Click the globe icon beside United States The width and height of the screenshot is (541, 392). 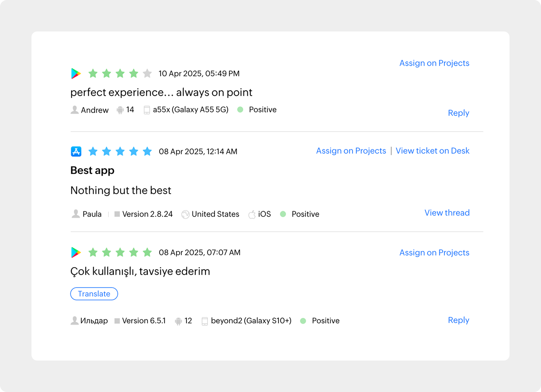pyautogui.click(x=185, y=214)
